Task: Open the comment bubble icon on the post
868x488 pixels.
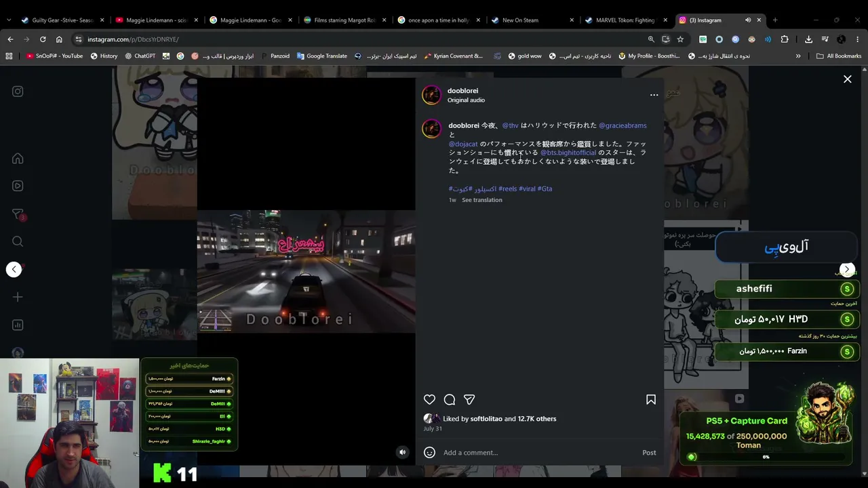Action: click(450, 400)
